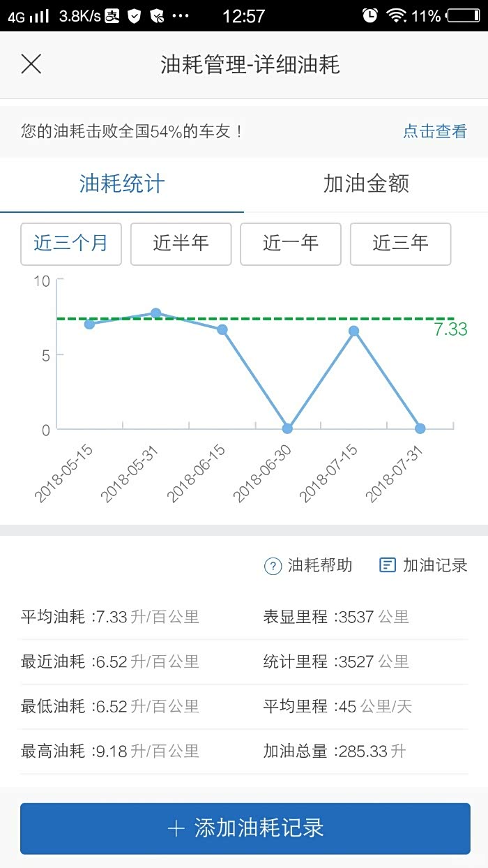
Task: Tap the alarm clock status icon
Action: 370,15
